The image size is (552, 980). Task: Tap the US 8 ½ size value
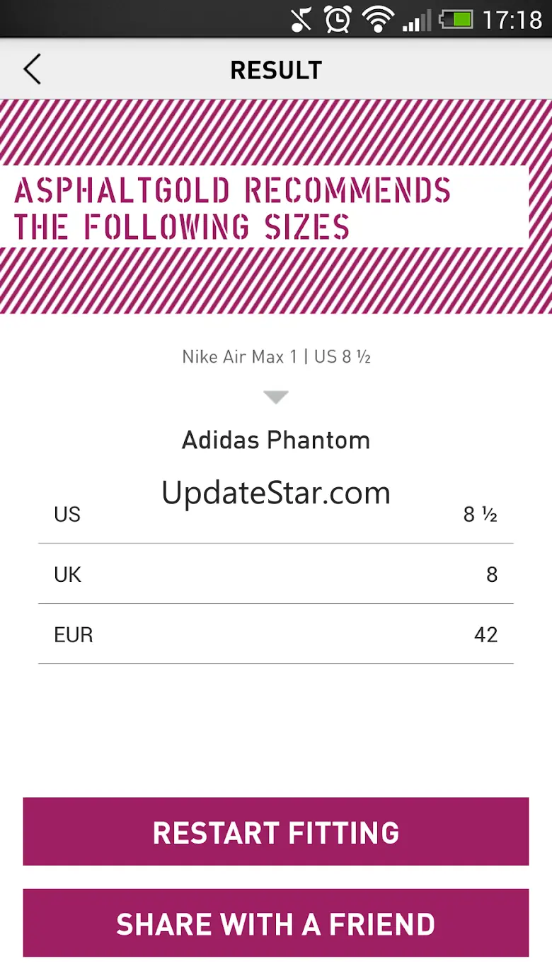click(x=481, y=515)
